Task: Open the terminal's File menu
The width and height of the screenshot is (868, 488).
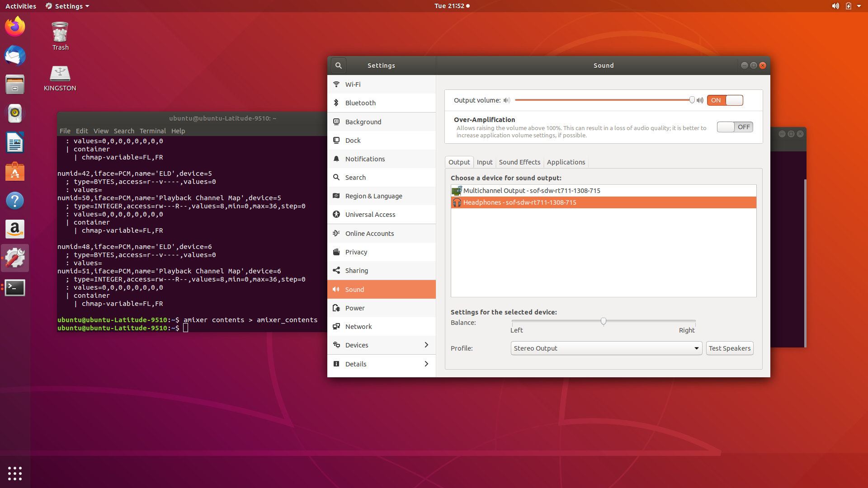Action: tap(65, 131)
